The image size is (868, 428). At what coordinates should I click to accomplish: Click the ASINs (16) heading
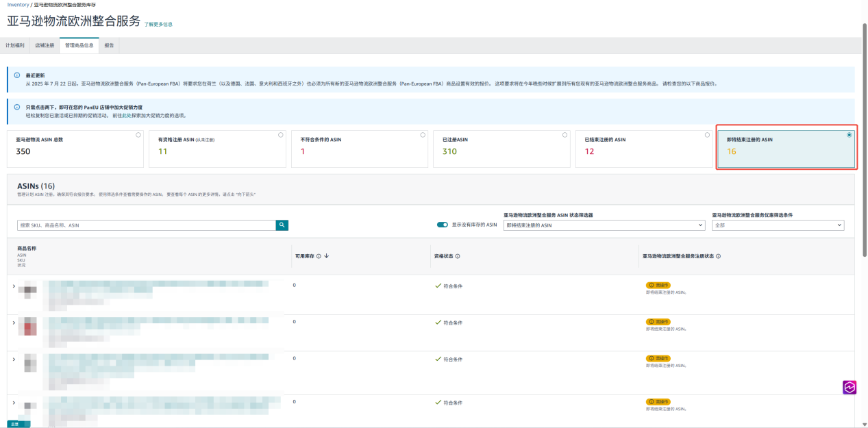pos(36,186)
